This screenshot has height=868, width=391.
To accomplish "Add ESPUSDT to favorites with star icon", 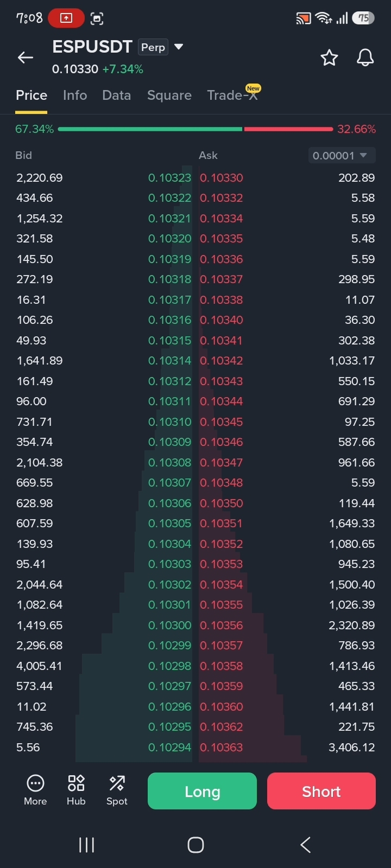I will tap(329, 58).
